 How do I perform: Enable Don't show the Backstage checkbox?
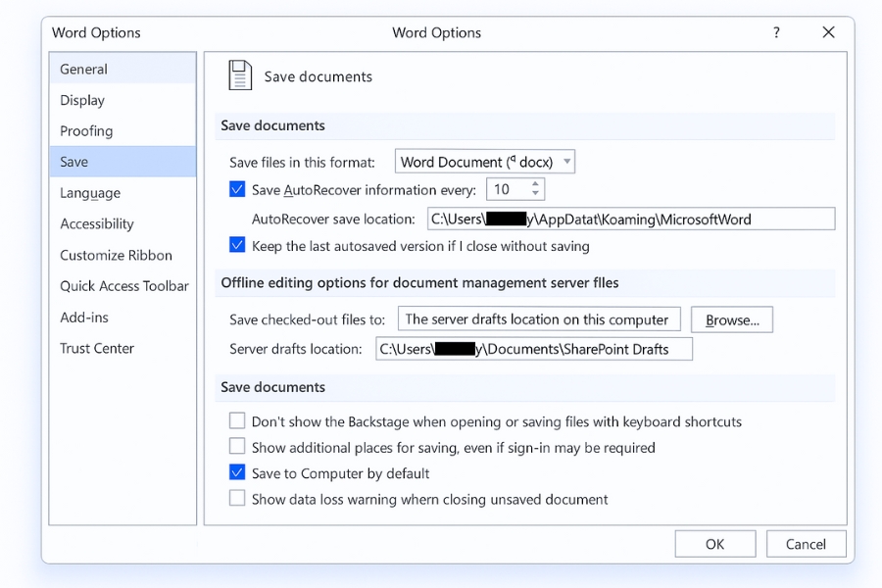coord(237,421)
